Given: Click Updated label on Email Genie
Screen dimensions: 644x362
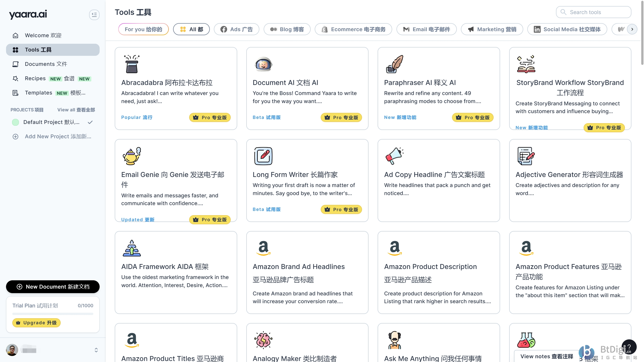Looking at the screenshot, I should click(138, 220).
